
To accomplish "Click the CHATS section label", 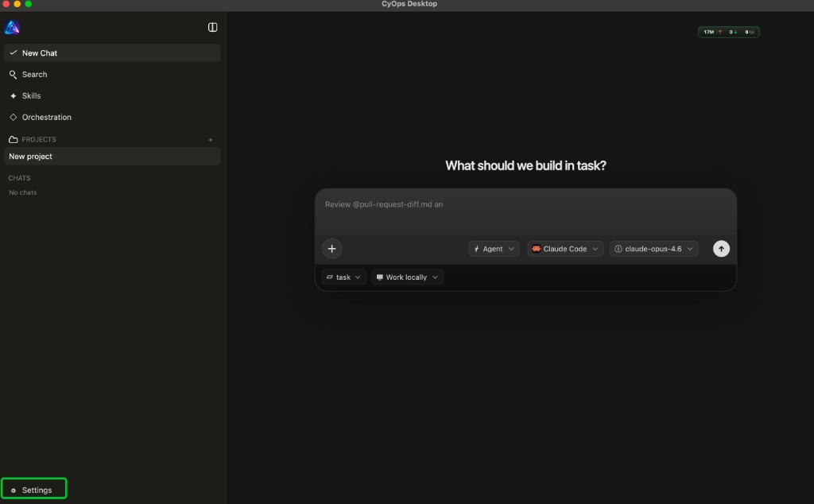I will click(19, 178).
